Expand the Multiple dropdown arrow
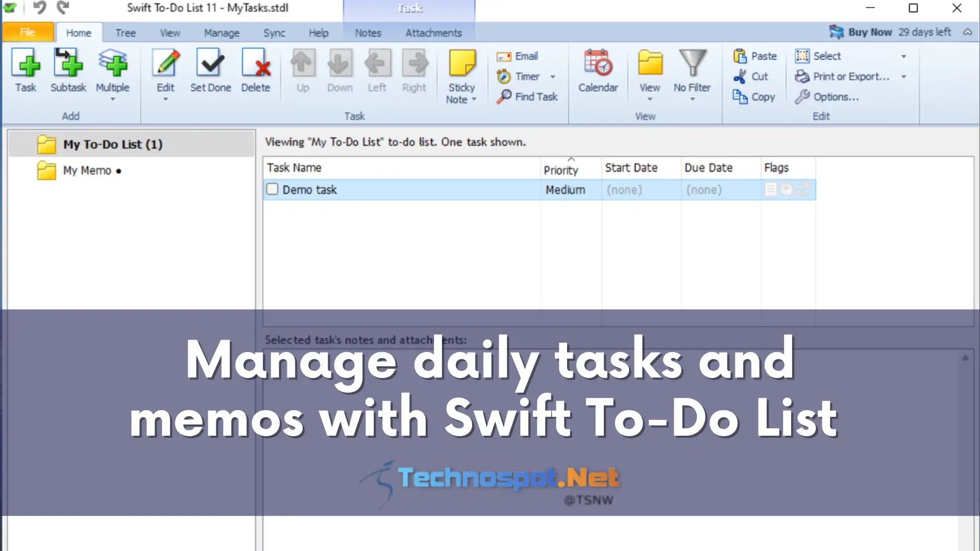 pyautogui.click(x=112, y=99)
